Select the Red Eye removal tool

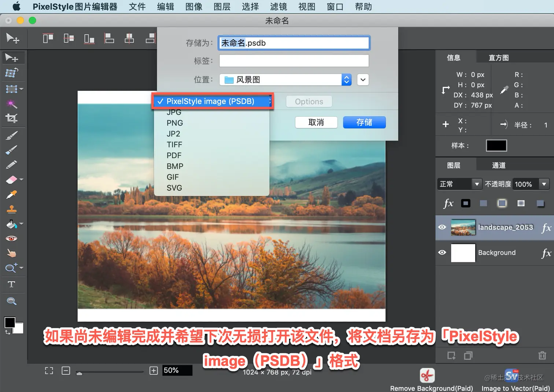click(x=12, y=238)
